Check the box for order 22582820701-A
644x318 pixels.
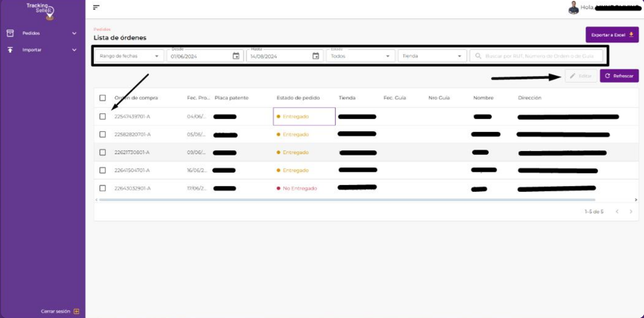[x=103, y=134]
